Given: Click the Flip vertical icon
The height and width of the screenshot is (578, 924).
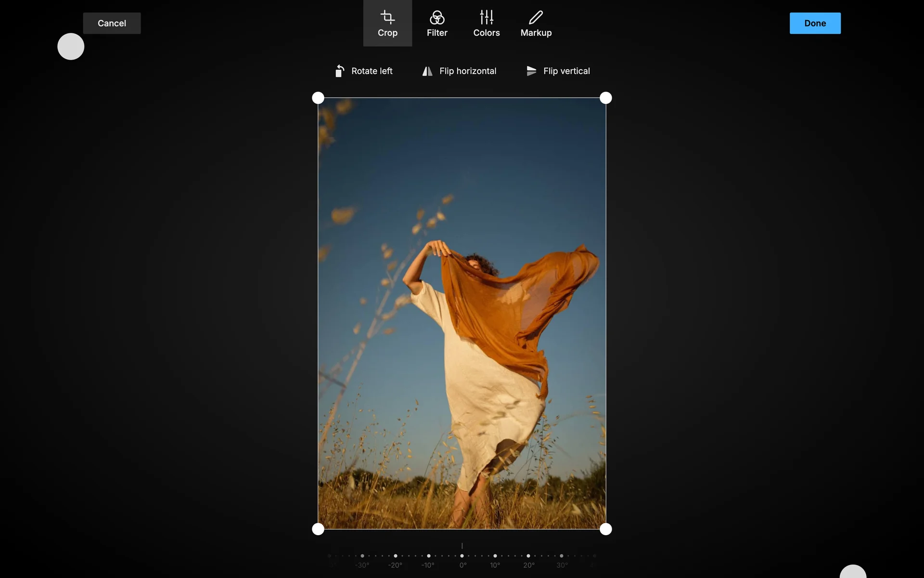Looking at the screenshot, I should click(x=531, y=71).
